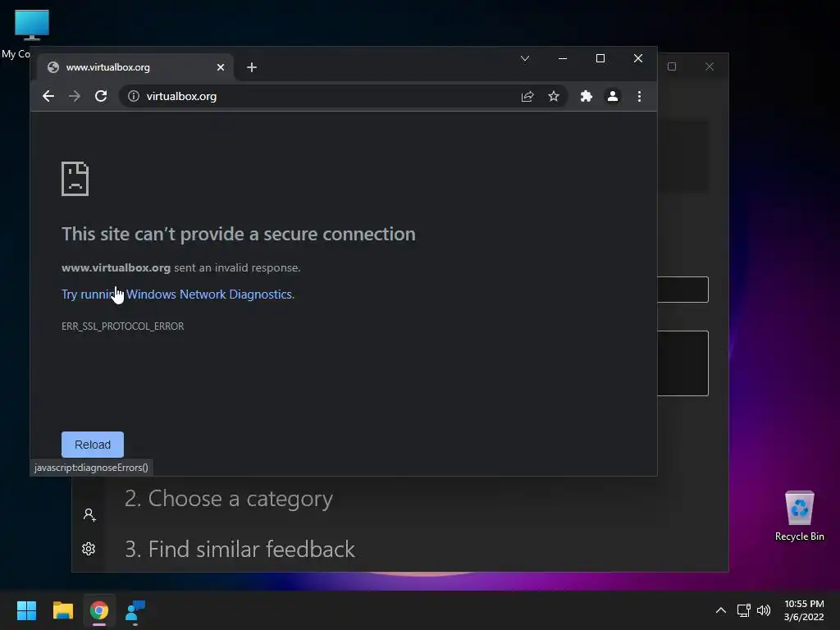Expand '2. Choose a category' in Feedback Hub

(x=229, y=499)
